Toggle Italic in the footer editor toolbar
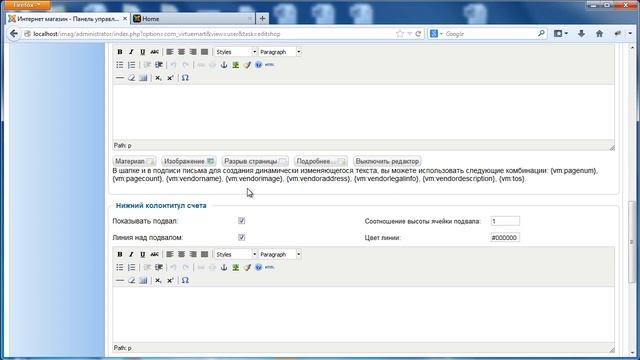Image resolution: width=640 pixels, height=360 pixels. (x=131, y=254)
